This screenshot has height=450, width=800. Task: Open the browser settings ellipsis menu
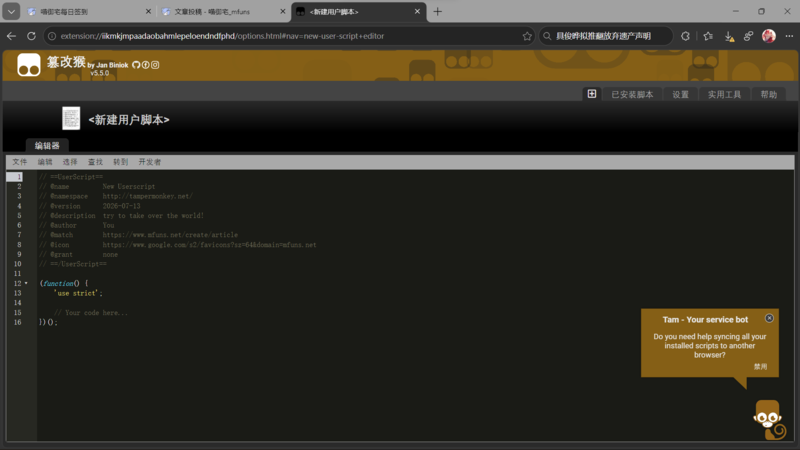[789, 36]
